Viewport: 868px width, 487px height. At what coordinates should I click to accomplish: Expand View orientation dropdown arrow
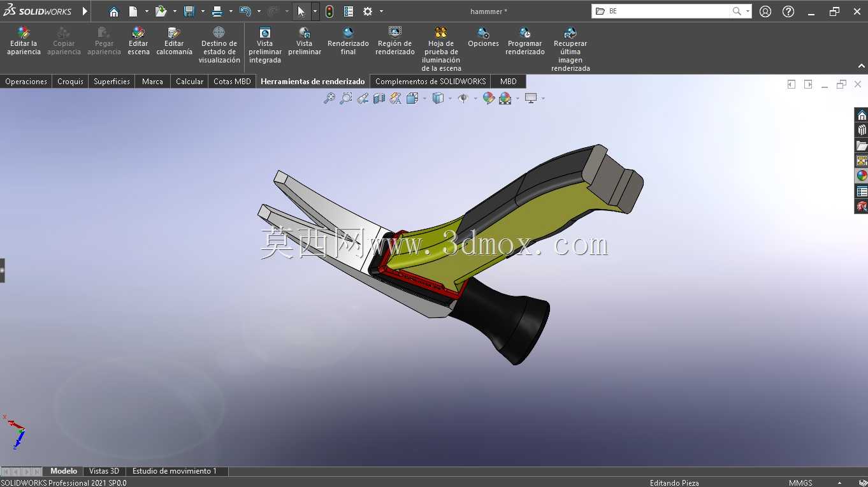point(424,98)
